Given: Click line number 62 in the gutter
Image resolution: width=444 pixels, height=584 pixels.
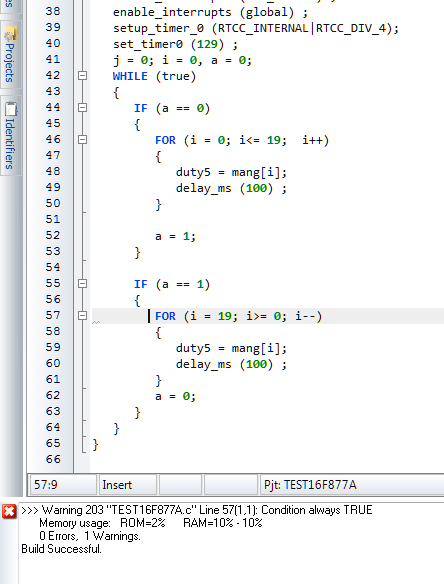Looking at the screenshot, I should pos(53,395).
